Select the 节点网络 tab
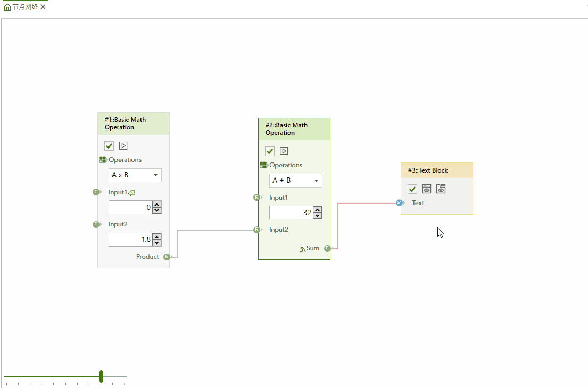Viewport: 588px width, 391px height. coord(25,7)
